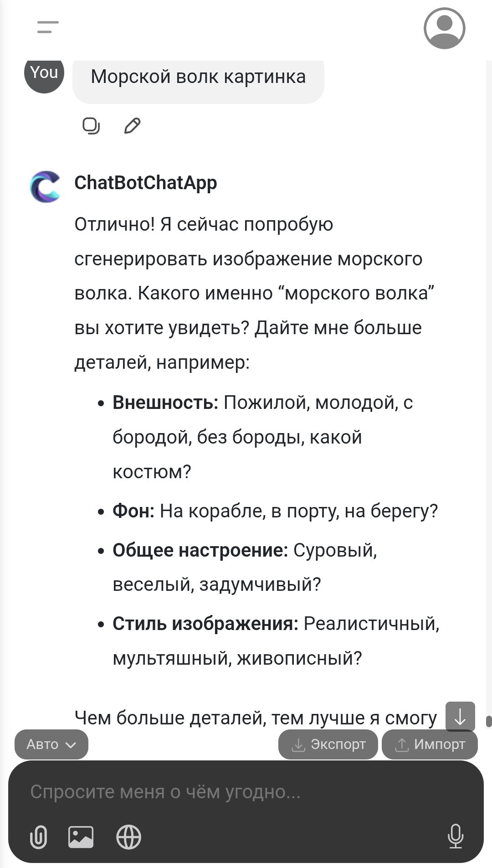Attach a file with paperclip icon
Screen dimensions: 492x868
(38, 837)
